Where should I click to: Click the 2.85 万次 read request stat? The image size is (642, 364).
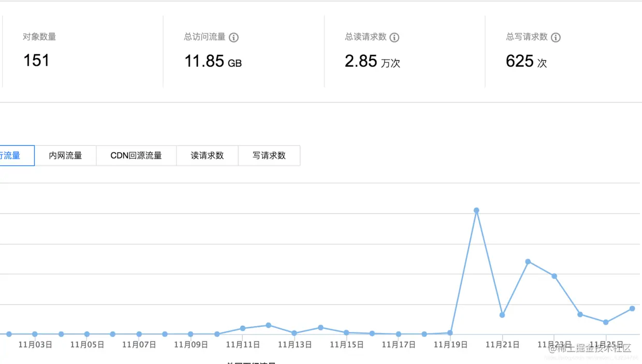[x=373, y=62]
